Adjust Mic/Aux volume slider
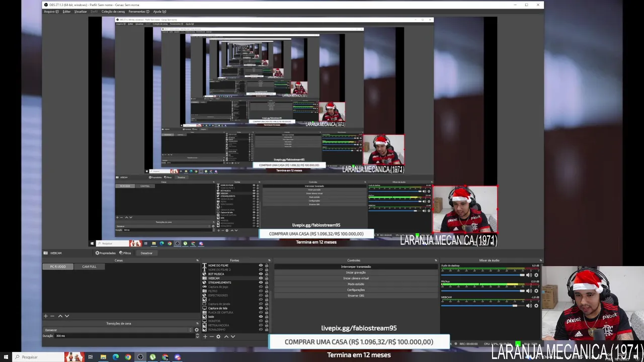Viewport: 644px width, 362px height. (x=482, y=291)
